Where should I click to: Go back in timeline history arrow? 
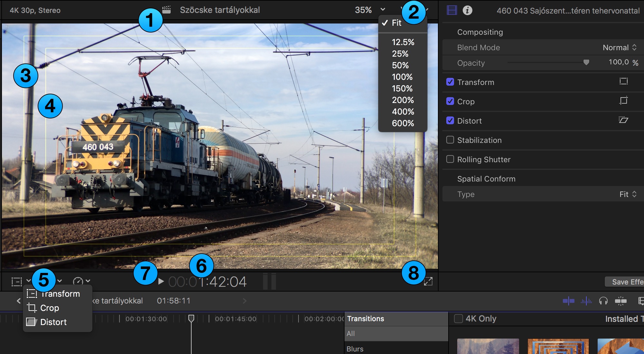(19, 301)
